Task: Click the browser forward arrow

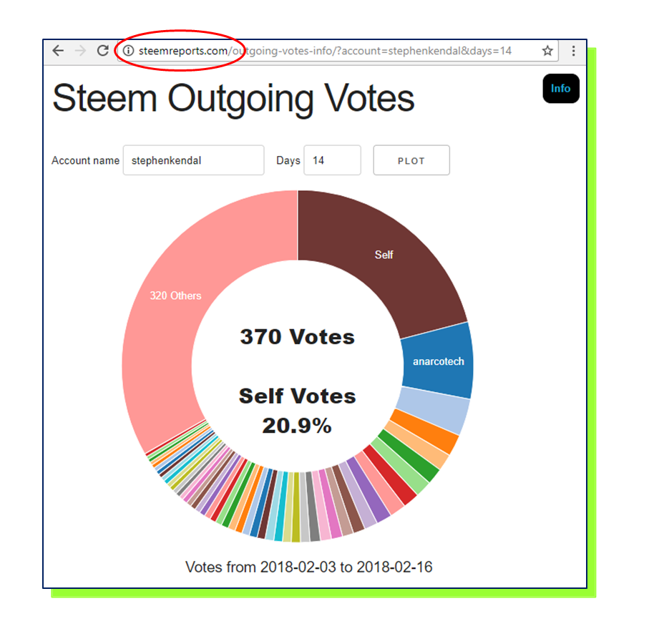Action: pos(80,51)
